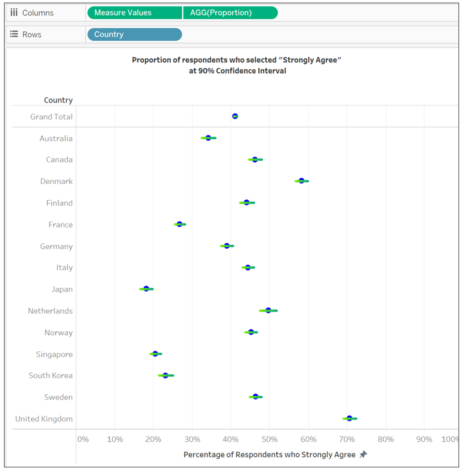This screenshot has width=464, height=476.
Task: Click the Grand Total data marker
Action: tap(235, 116)
